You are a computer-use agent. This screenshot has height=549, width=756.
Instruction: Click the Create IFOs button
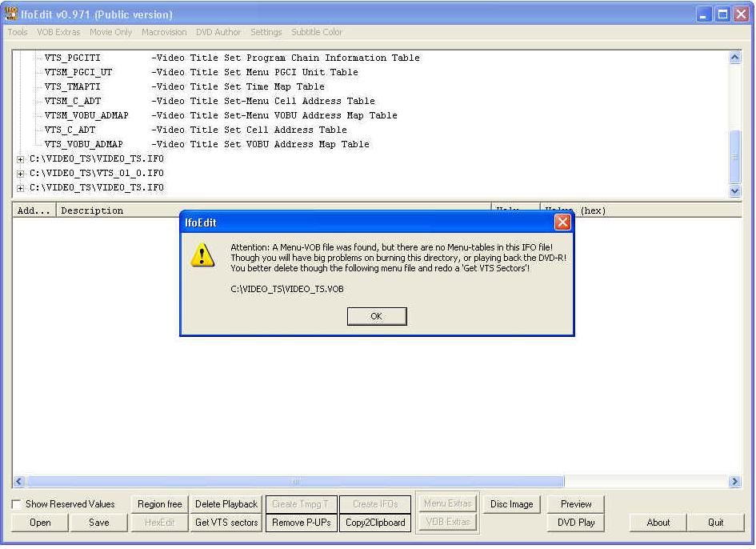click(375, 504)
